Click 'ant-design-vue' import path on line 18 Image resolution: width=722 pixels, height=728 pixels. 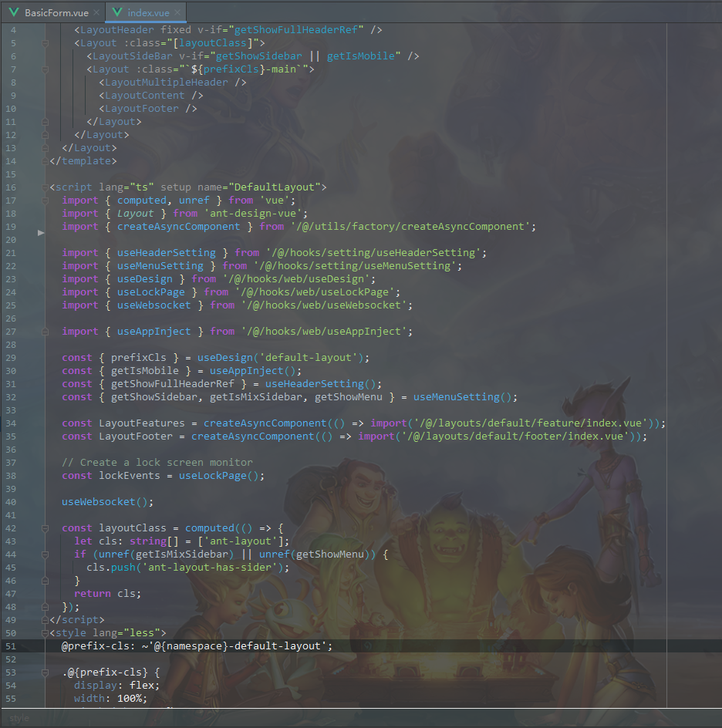253,214
